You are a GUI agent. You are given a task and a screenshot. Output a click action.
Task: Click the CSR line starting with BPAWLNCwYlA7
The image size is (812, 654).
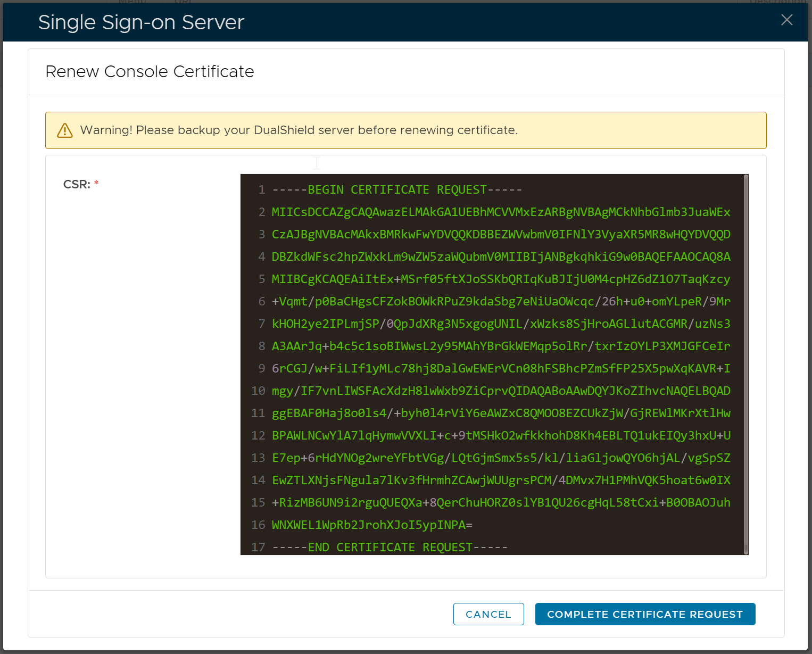click(500, 436)
